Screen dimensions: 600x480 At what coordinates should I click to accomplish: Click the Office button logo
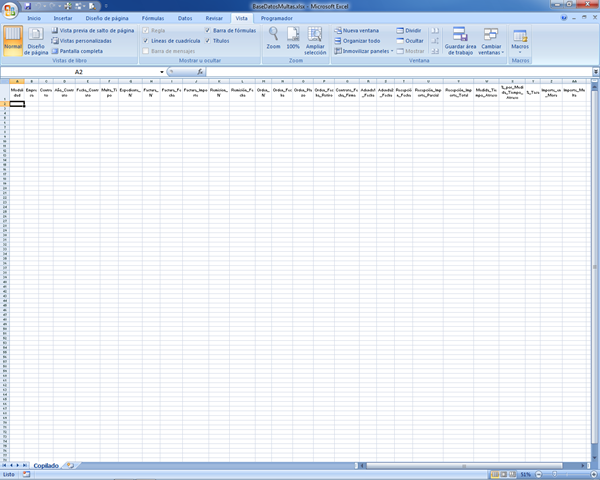tap(10, 9)
